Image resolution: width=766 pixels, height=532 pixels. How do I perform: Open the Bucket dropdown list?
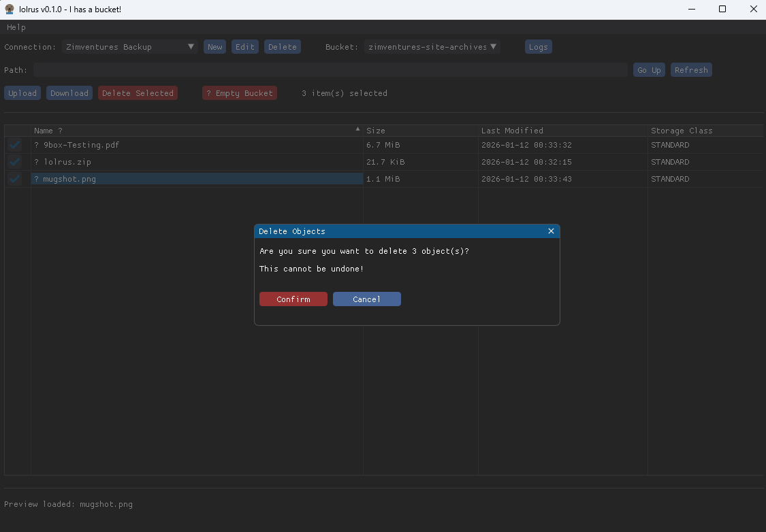pos(494,47)
